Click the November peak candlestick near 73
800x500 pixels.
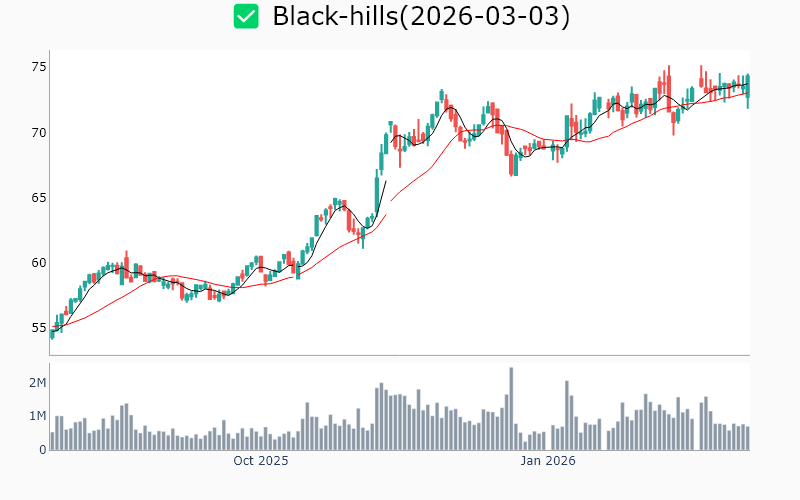[x=441, y=97]
